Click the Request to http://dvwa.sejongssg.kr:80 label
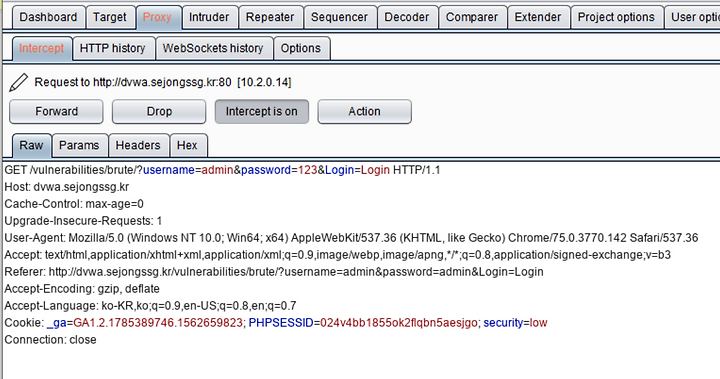720x379 pixels. pos(163,83)
